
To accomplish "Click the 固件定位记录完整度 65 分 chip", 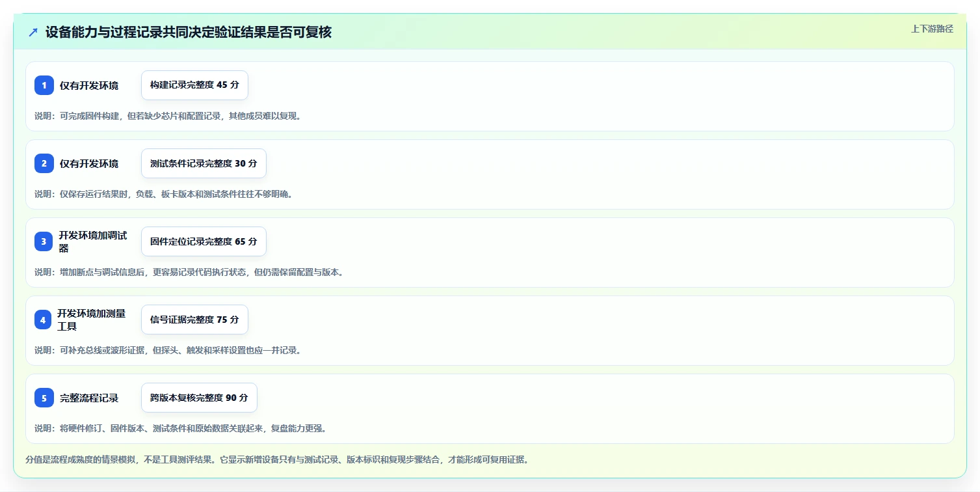I will [x=204, y=241].
